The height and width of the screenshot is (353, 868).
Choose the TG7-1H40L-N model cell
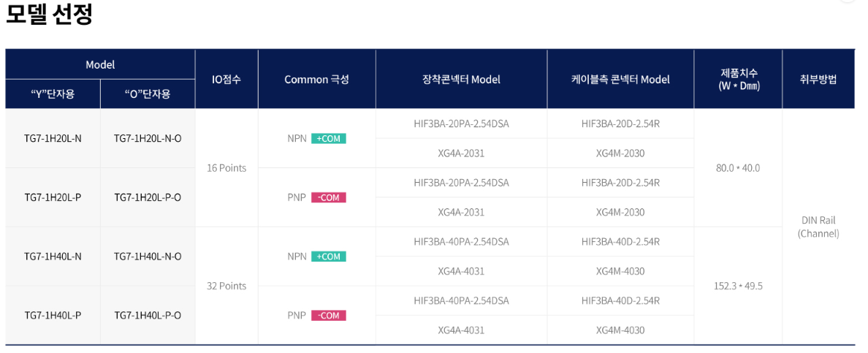coord(53,257)
